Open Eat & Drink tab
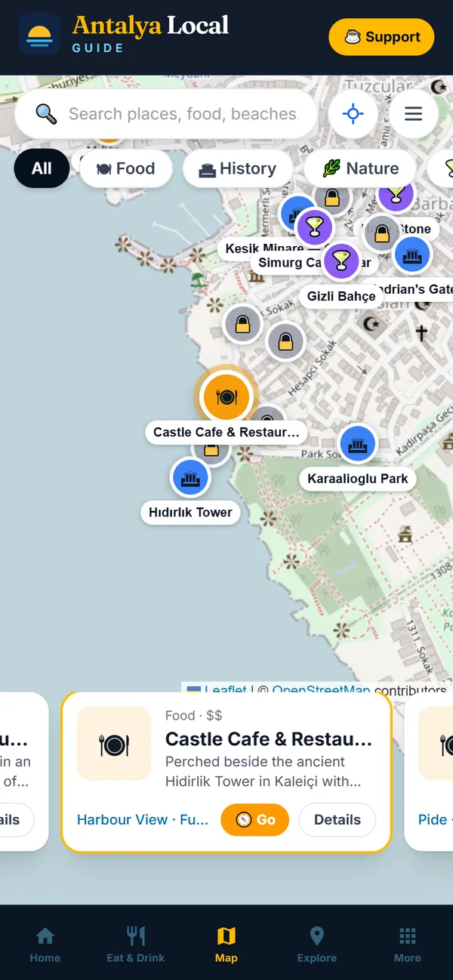 coord(136,945)
